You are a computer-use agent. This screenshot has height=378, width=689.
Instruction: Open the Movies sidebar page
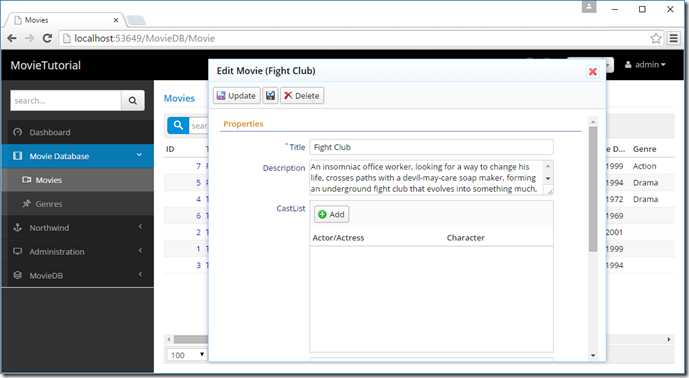point(77,180)
